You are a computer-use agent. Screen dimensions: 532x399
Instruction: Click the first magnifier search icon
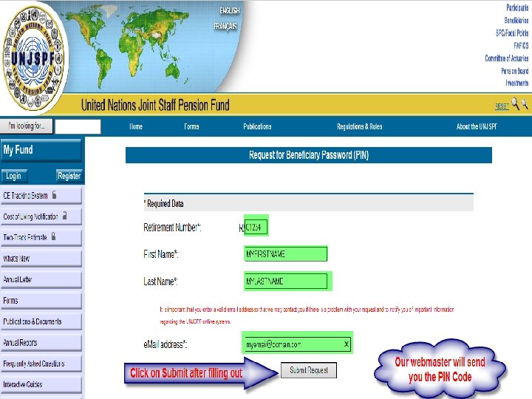click(x=515, y=103)
